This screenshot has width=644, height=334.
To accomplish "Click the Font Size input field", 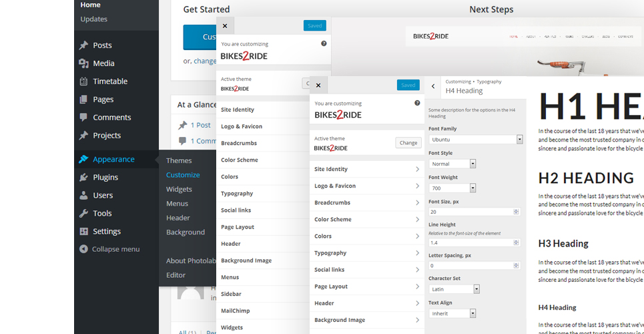I will [x=474, y=212].
